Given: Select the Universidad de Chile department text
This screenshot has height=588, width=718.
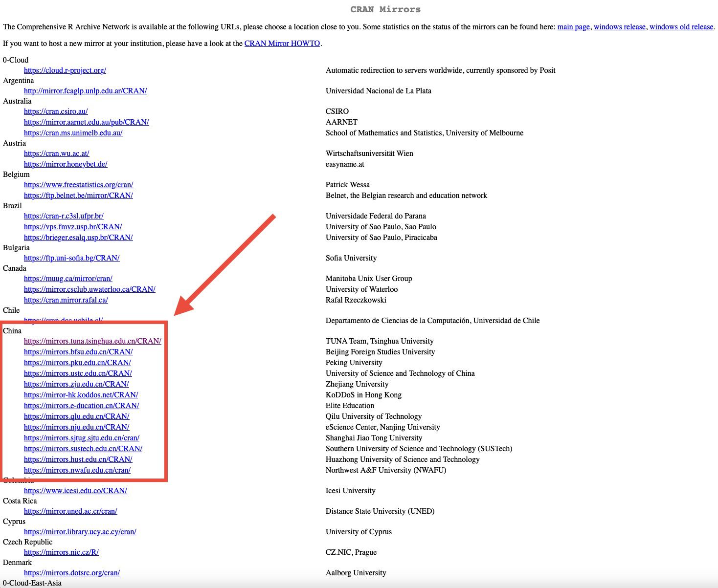Looking at the screenshot, I should pos(433,321).
